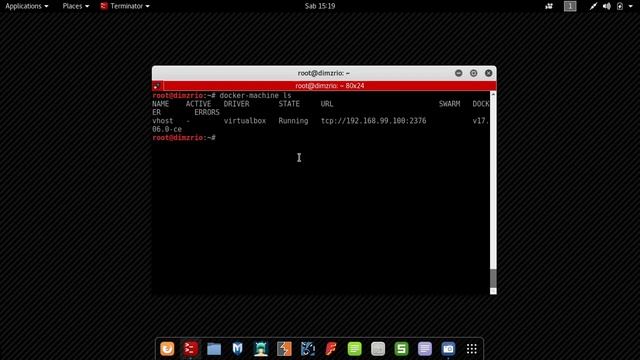Click the DRIVER column header
640x360 pixels.
coord(236,104)
